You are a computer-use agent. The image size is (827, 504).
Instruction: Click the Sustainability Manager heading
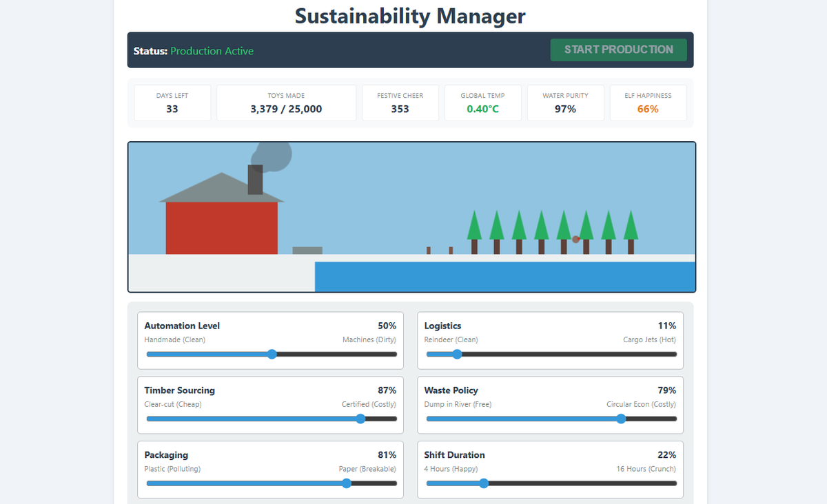pyautogui.click(x=410, y=16)
